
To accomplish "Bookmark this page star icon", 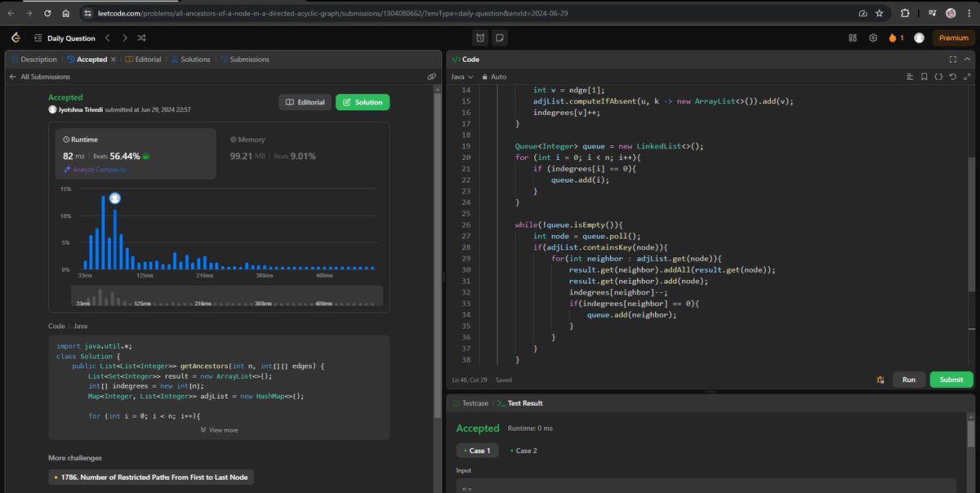I will click(x=879, y=13).
